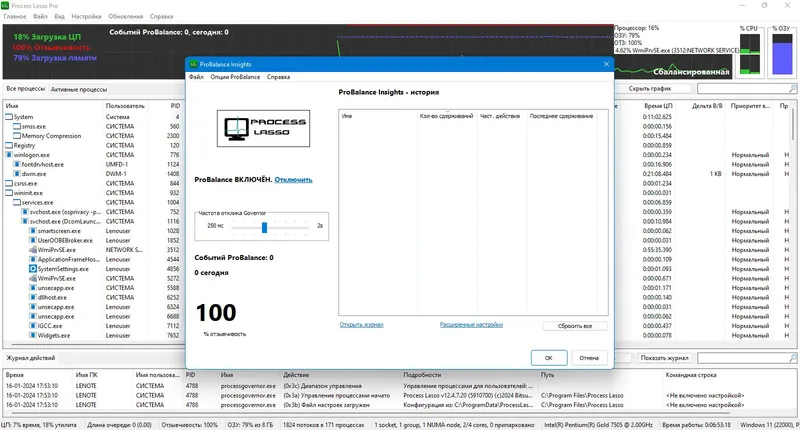Switch to the Активные процессы tab
This screenshot has width=800, height=430.
(79, 89)
